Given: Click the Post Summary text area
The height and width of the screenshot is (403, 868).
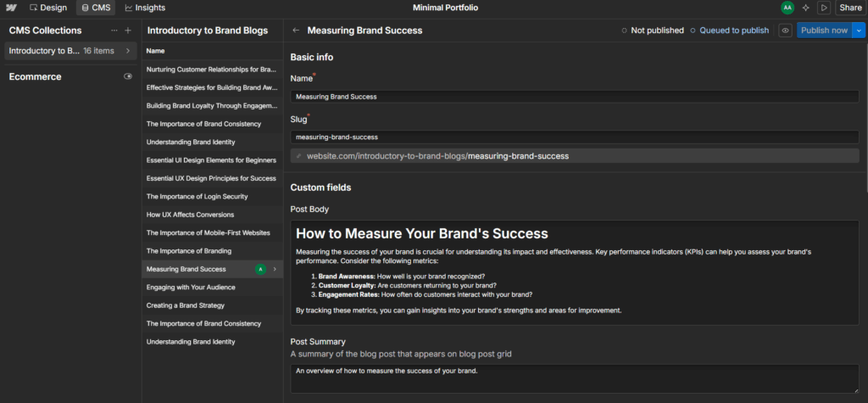Looking at the screenshot, I should tap(575, 378).
